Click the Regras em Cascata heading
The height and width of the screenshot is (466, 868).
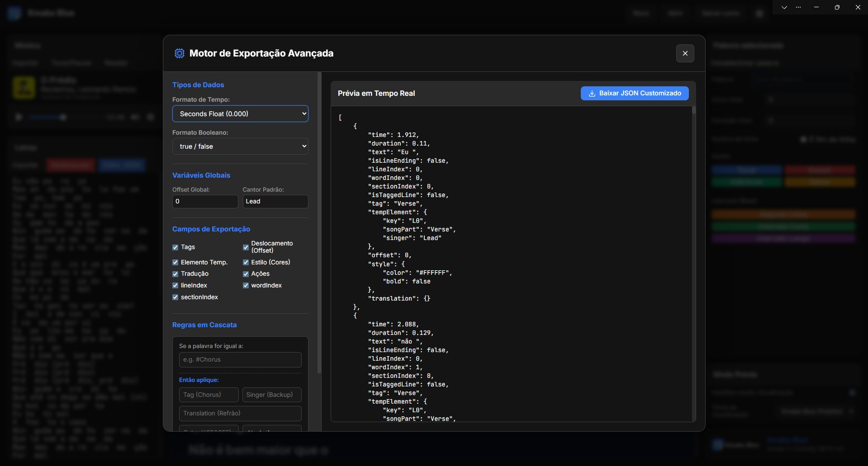tap(204, 325)
